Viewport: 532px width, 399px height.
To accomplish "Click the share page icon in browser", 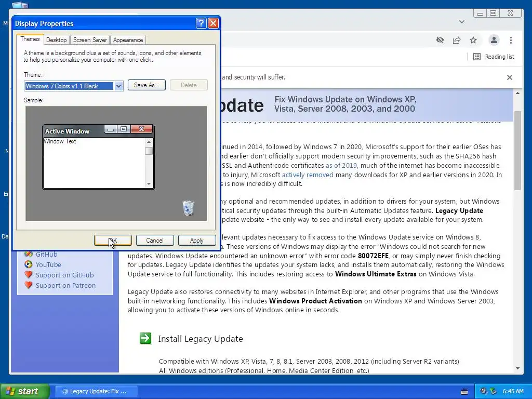I will [457, 40].
